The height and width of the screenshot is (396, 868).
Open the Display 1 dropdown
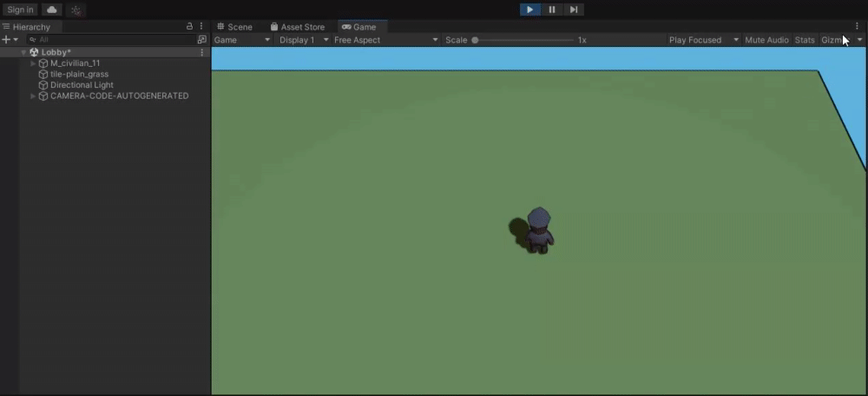[x=304, y=40]
